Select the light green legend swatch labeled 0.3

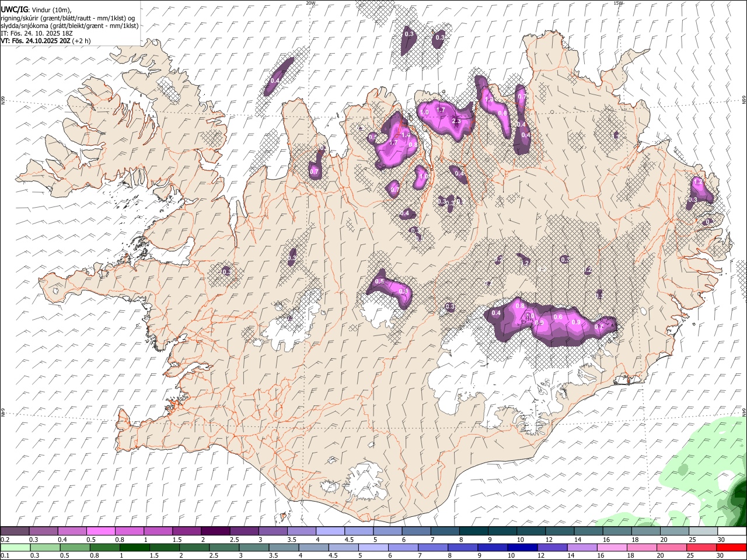coord(45,547)
